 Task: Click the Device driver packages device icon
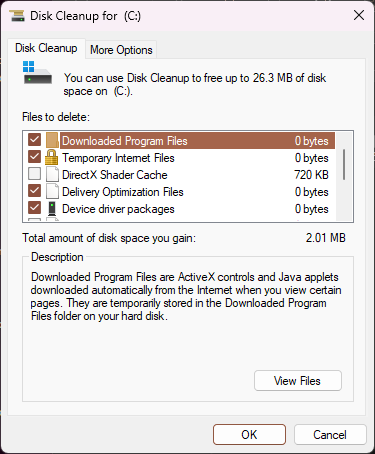click(52, 209)
